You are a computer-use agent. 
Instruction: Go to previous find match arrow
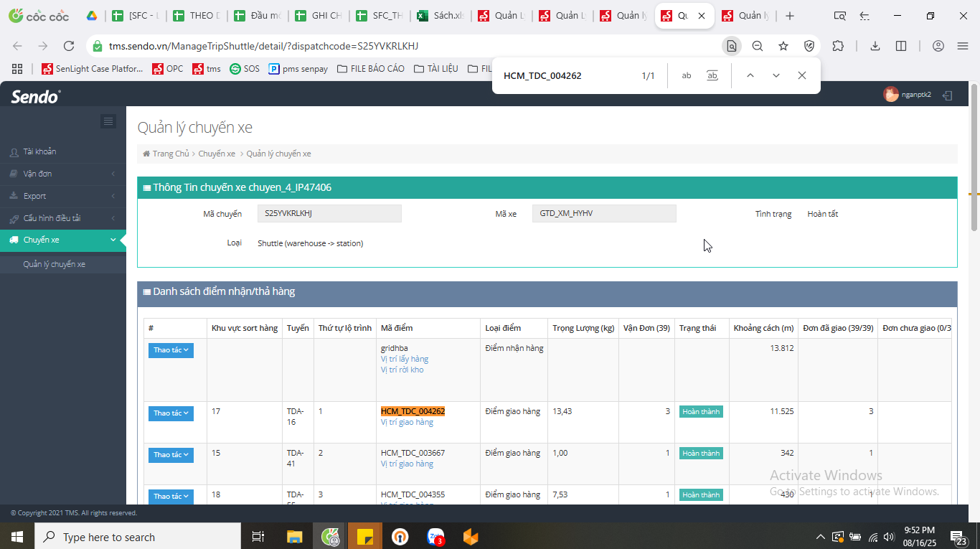tap(750, 75)
